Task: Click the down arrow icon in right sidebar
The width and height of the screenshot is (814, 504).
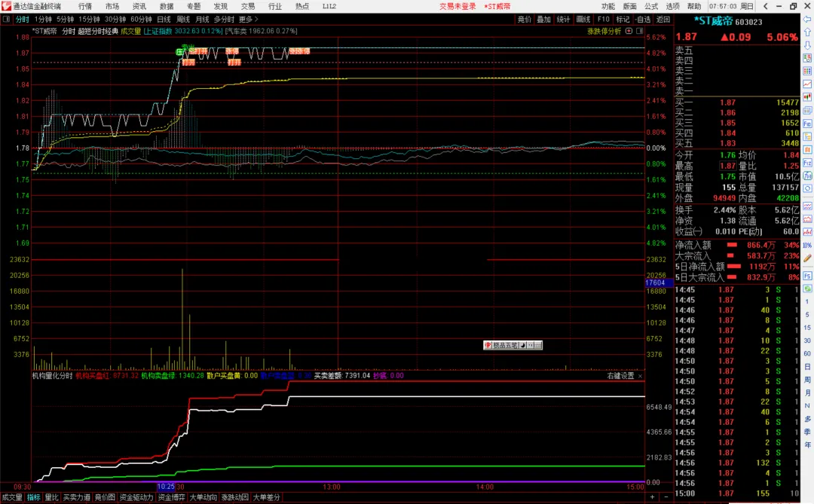Action: [807, 45]
